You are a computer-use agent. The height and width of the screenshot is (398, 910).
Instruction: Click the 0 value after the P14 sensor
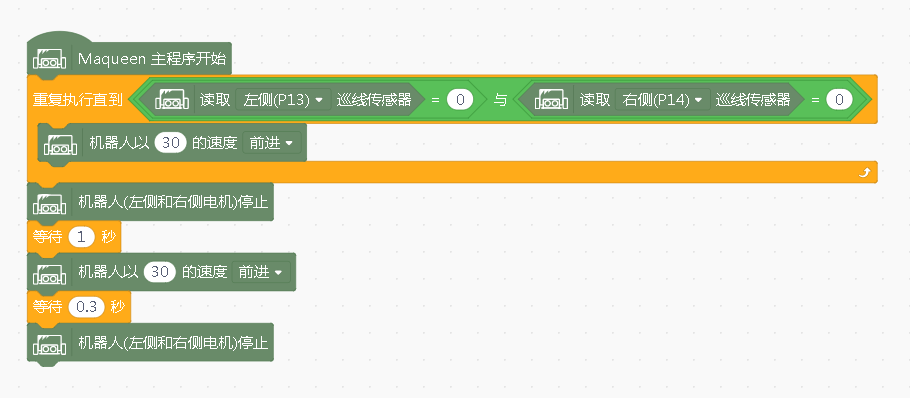[839, 100]
